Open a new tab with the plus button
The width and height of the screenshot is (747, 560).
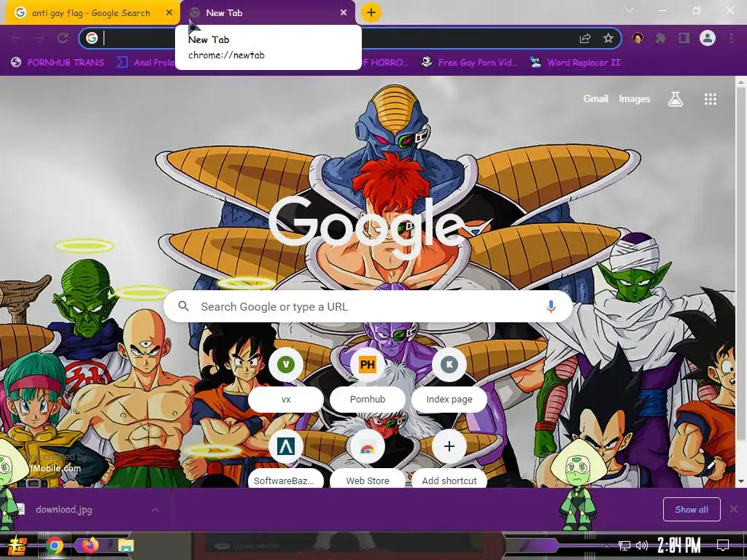tap(371, 12)
